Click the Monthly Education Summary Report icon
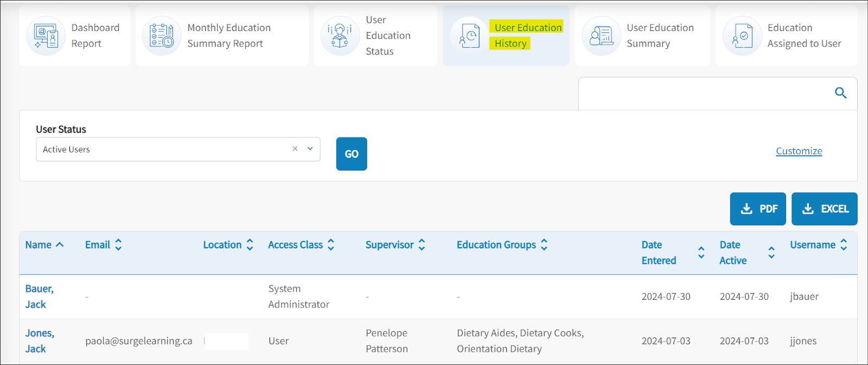Screen dimensions: 868x365 click(162, 36)
